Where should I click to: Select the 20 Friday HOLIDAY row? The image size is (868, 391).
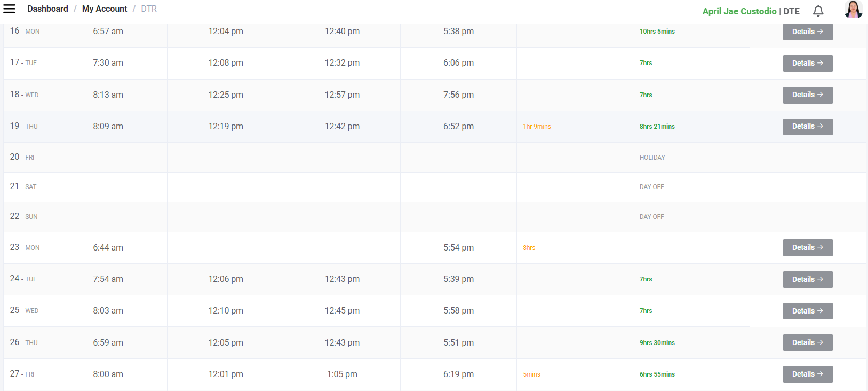pos(652,158)
